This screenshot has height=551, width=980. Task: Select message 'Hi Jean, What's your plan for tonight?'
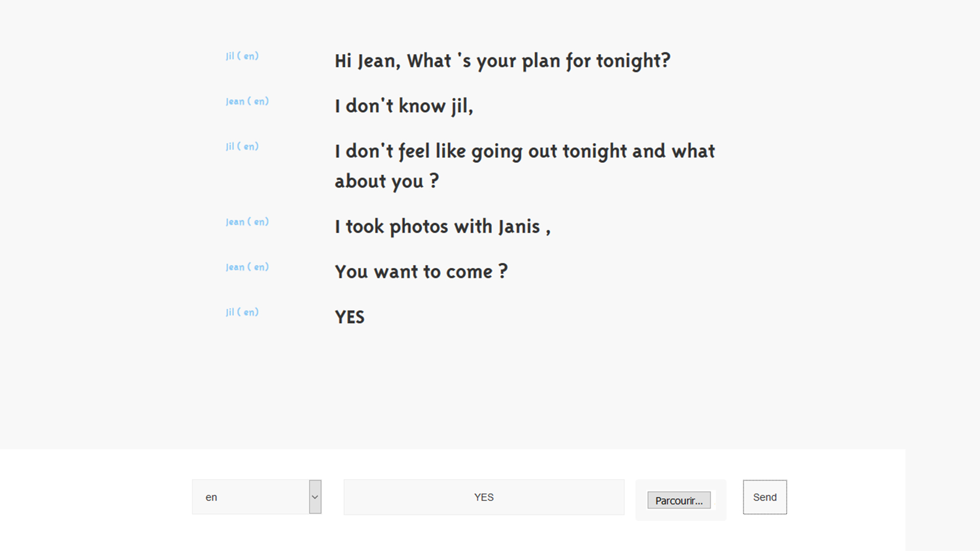[x=503, y=61]
